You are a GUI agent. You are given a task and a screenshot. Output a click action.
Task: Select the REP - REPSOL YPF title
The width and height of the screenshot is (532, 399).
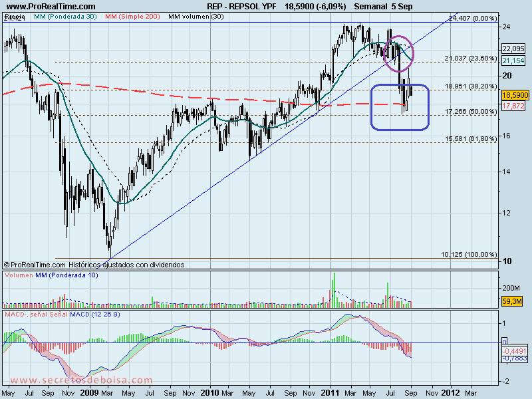click(241, 7)
